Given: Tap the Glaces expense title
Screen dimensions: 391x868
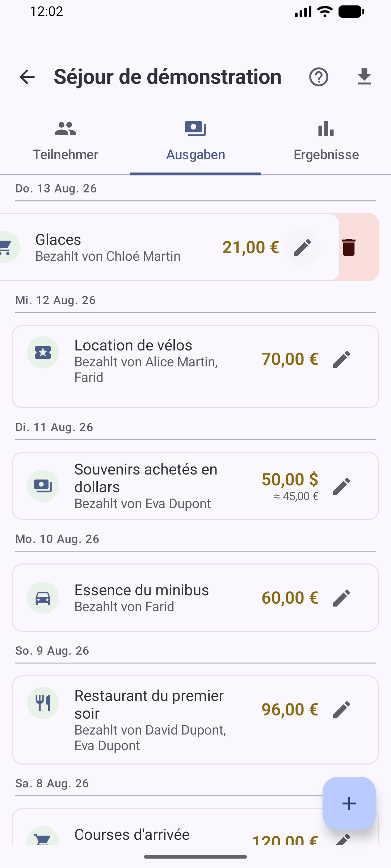Looking at the screenshot, I should tap(58, 239).
